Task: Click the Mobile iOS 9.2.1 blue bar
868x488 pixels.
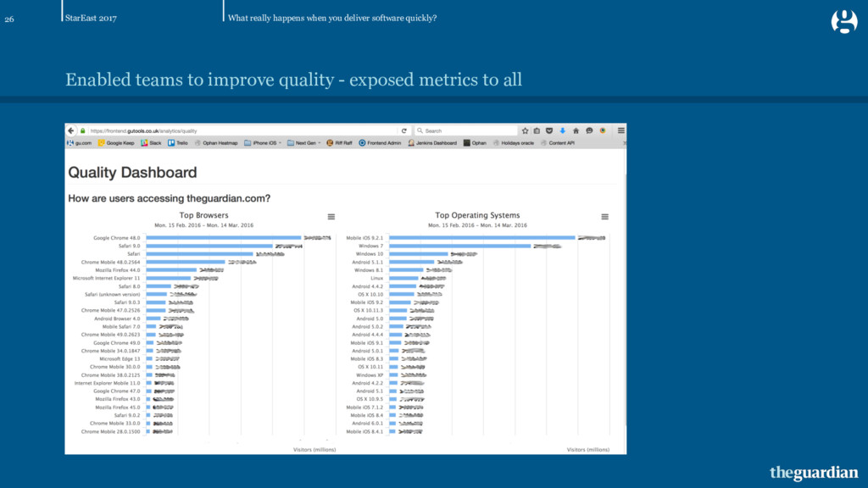Action: [x=482, y=238]
